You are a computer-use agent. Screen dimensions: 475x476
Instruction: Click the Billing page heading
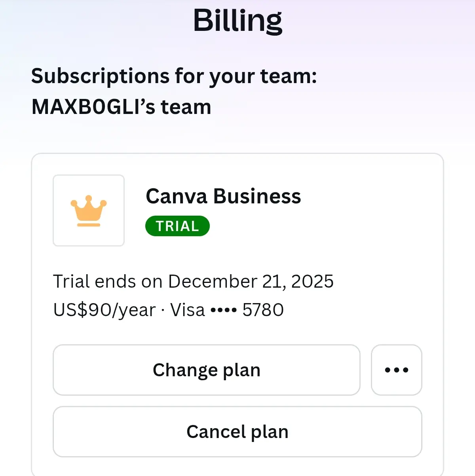tap(237, 21)
